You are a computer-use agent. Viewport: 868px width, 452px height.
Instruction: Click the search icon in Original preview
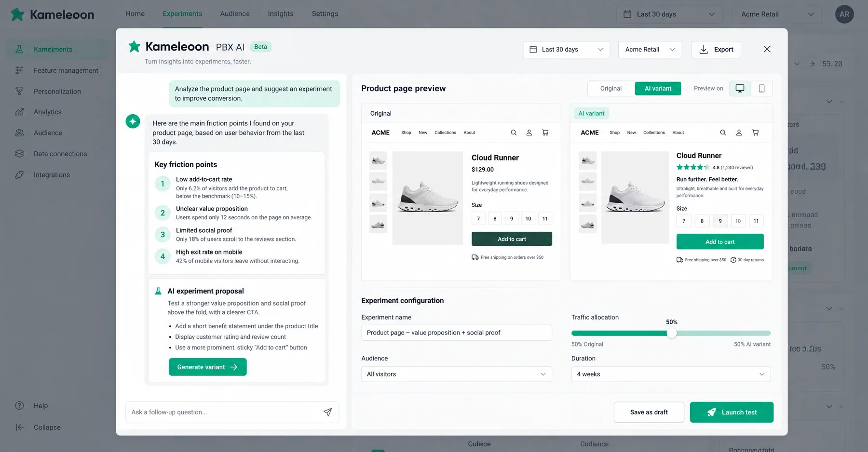click(x=514, y=133)
